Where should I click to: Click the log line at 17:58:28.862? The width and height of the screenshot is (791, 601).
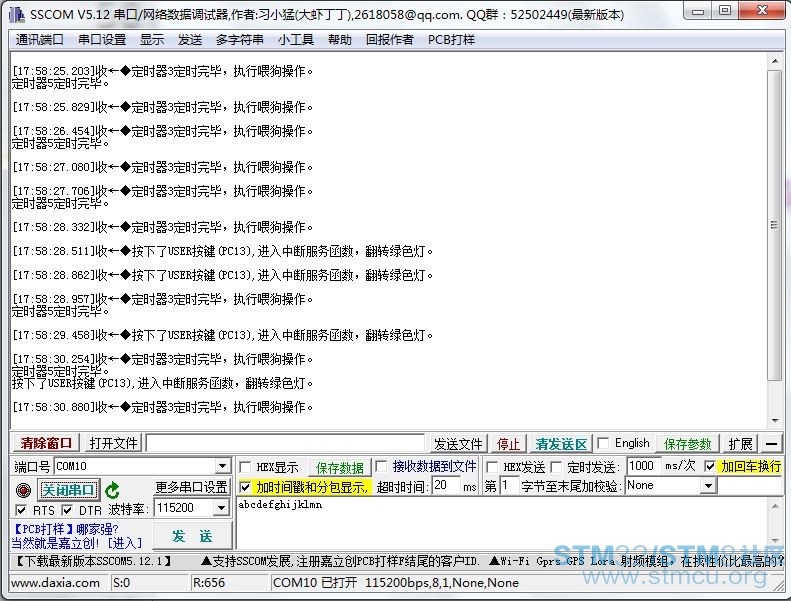point(222,275)
